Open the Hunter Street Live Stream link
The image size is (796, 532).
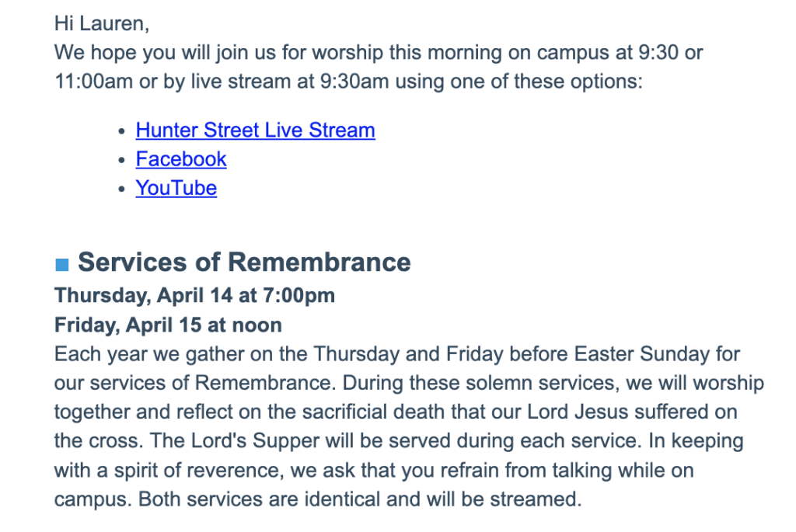[255, 130]
